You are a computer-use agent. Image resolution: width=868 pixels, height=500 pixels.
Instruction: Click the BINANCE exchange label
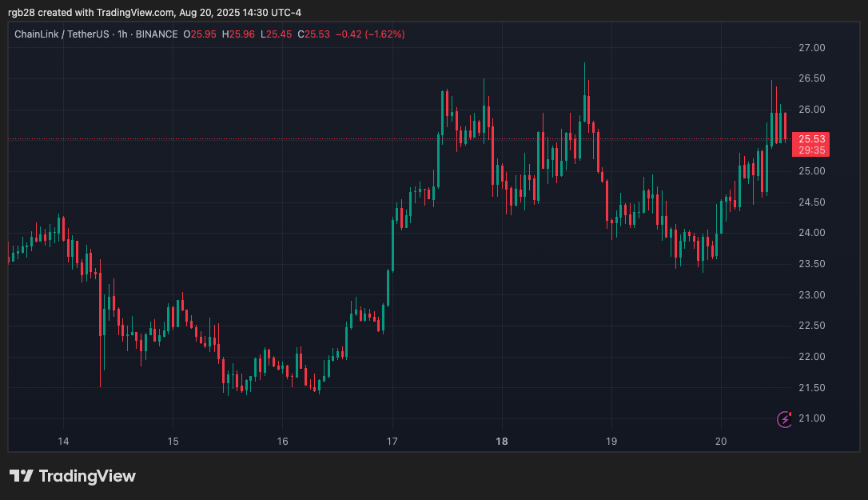[157, 34]
